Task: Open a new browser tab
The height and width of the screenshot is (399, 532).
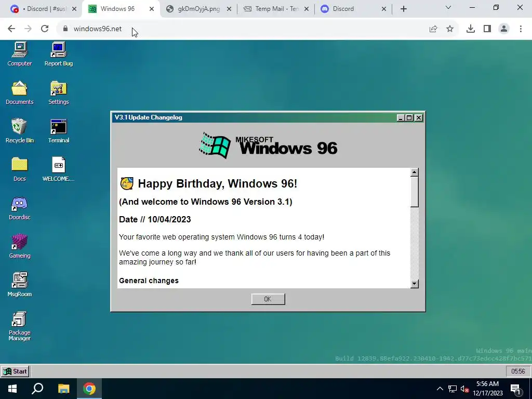Action: pyautogui.click(x=403, y=9)
